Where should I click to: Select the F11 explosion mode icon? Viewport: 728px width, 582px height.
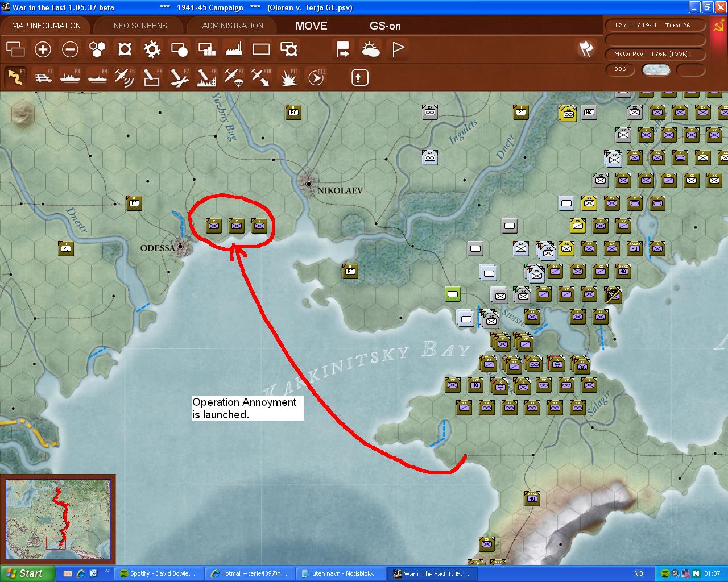pos(289,77)
